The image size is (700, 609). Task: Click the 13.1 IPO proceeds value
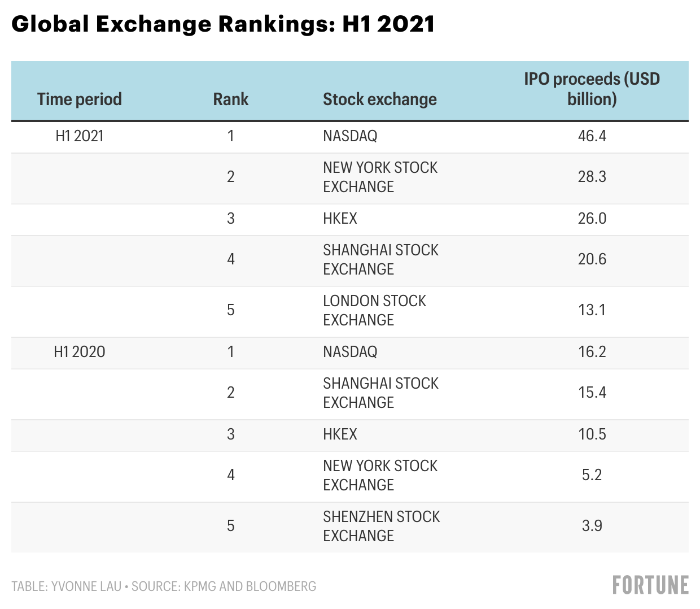(592, 310)
